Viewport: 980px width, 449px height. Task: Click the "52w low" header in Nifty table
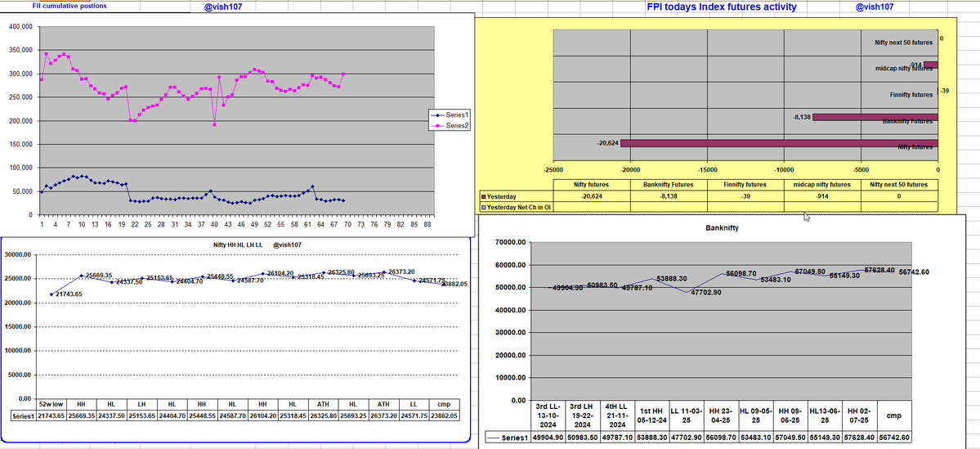51,404
